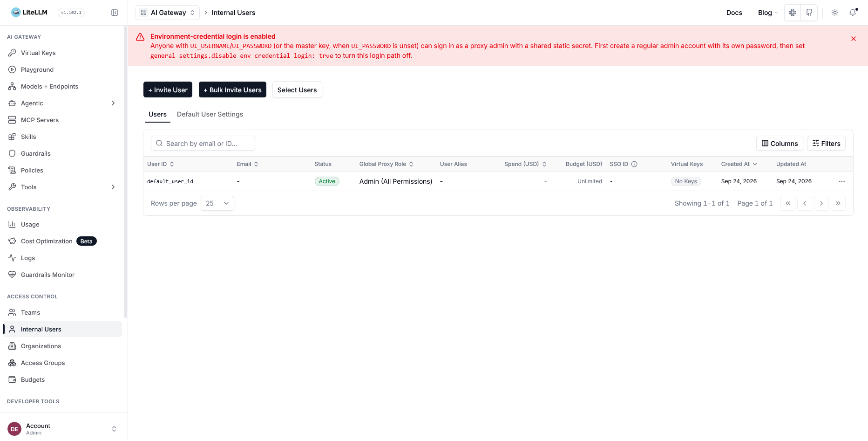
Task: Focus the Search by email or ID field
Action: coord(203,143)
